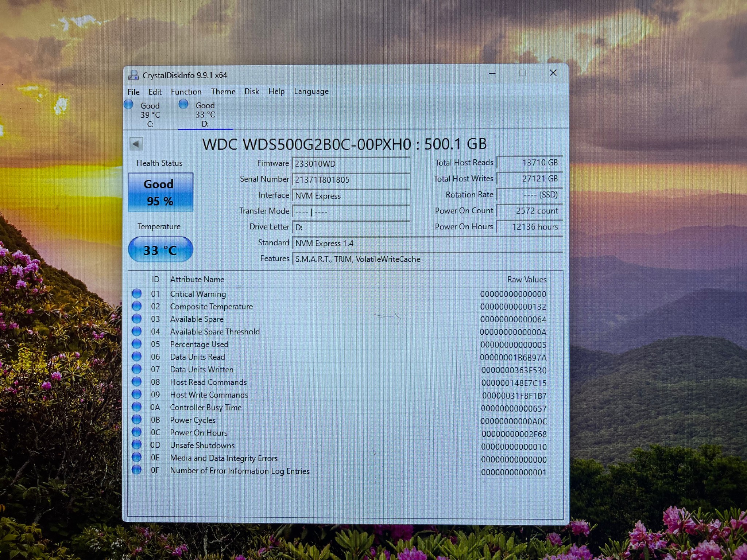This screenshot has height=560, width=747.
Task: Select the Critical Warning attribute name
Action: (x=198, y=294)
